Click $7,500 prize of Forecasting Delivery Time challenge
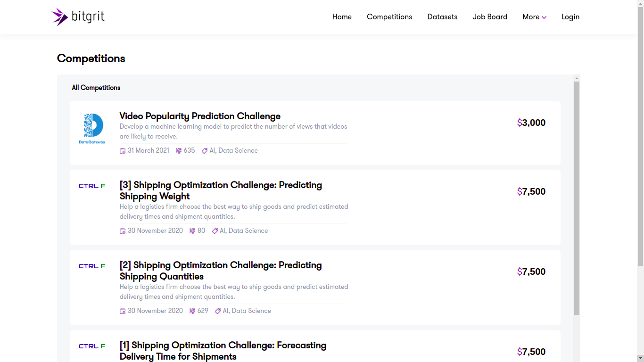This screenshot has height=362, width=644. pyautogui.click(x=531, y=352)
